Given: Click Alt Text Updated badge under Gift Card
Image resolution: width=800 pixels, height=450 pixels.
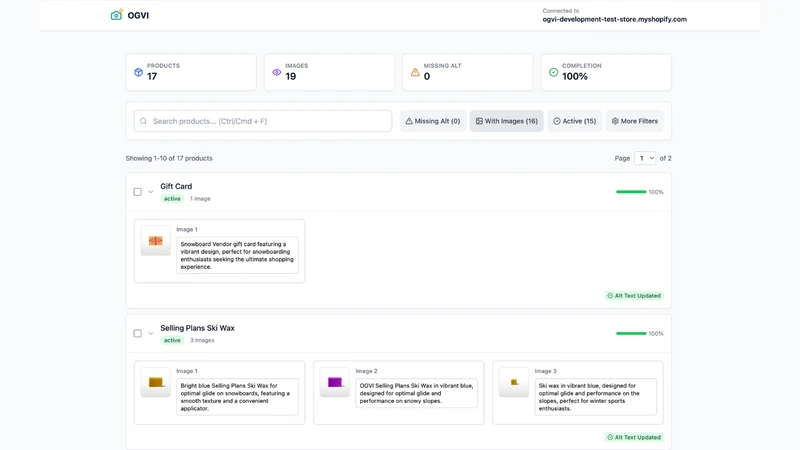Looking at the screenshot, I should click(x=634, y=295).
